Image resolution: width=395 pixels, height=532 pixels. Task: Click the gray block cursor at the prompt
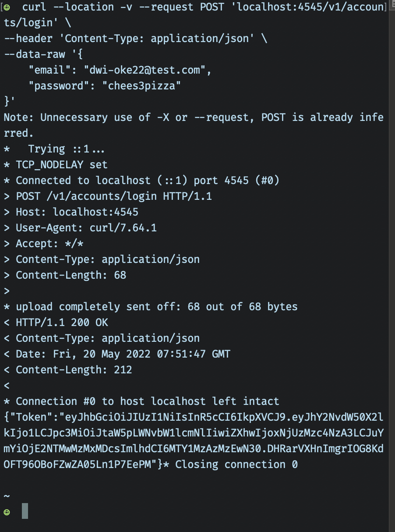[25, 511]
